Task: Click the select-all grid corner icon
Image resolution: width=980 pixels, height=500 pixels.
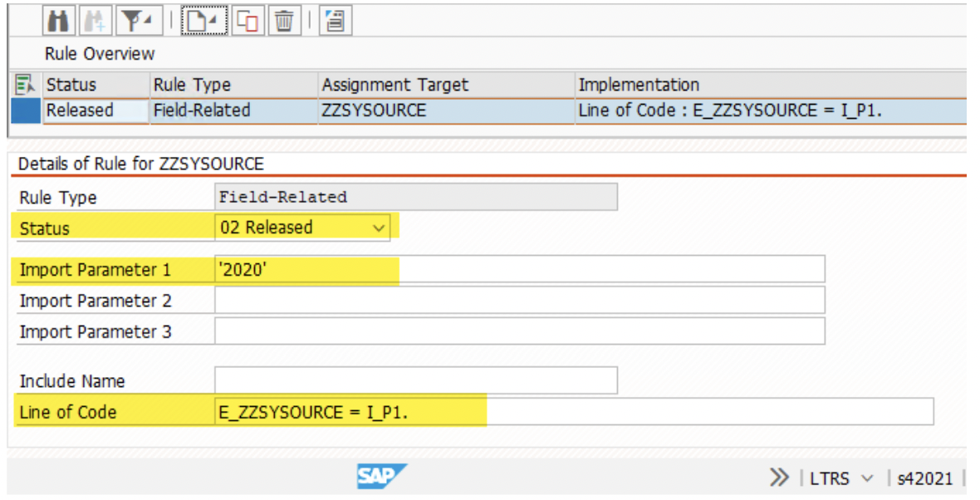Action: coord(25,85)
